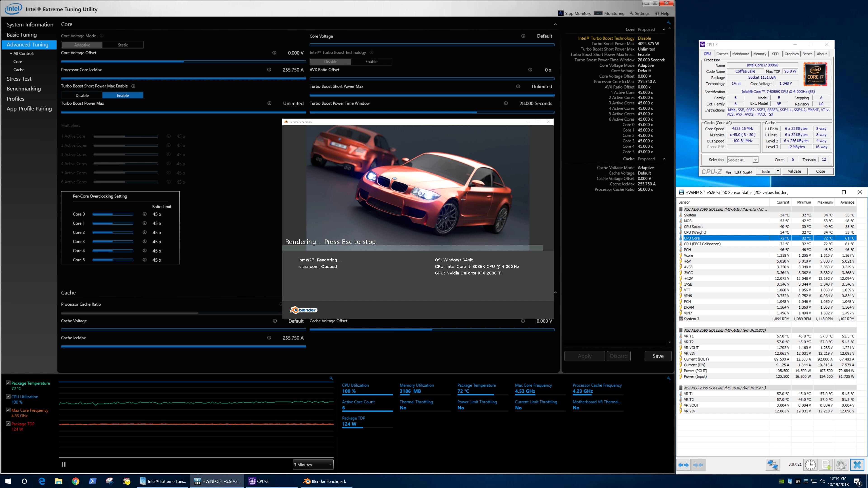868x488 pixels.
Task: Collapse the Core Proposed list chevron
Action: 664,29
